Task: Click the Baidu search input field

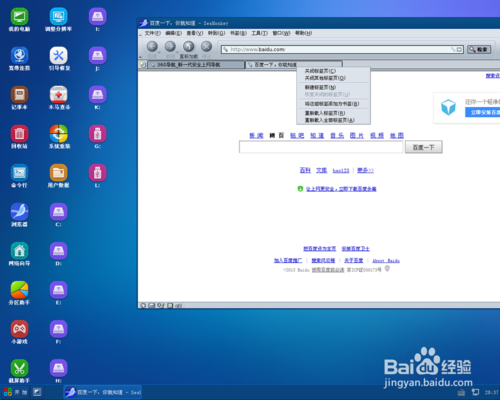Action: pos(321,147)
